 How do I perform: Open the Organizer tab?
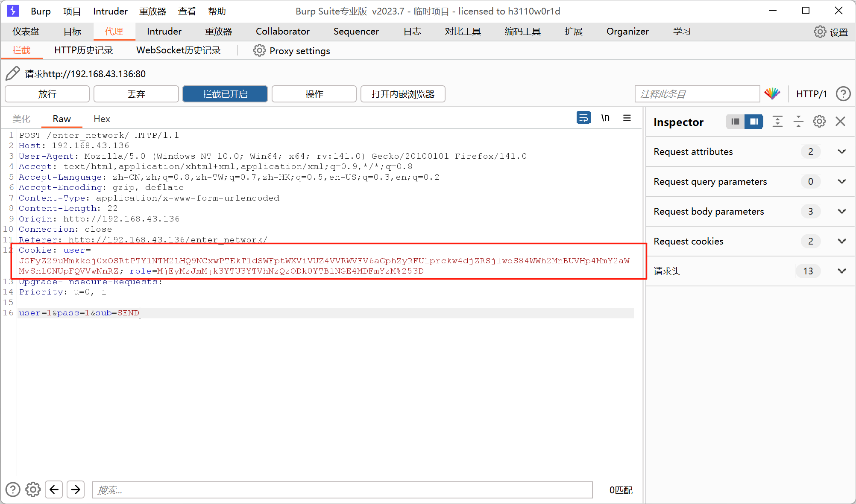point(627,32)
